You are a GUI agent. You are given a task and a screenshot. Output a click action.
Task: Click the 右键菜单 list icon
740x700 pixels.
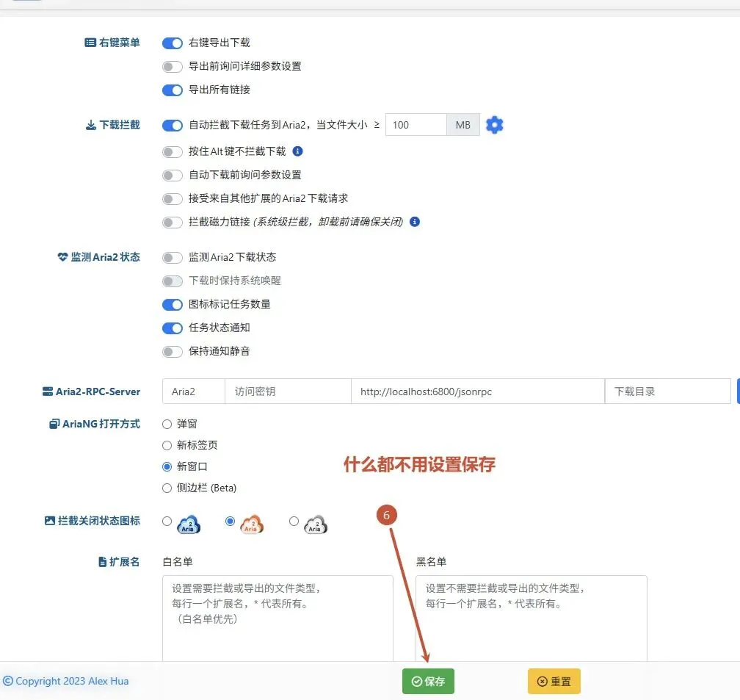pos(90,43)
